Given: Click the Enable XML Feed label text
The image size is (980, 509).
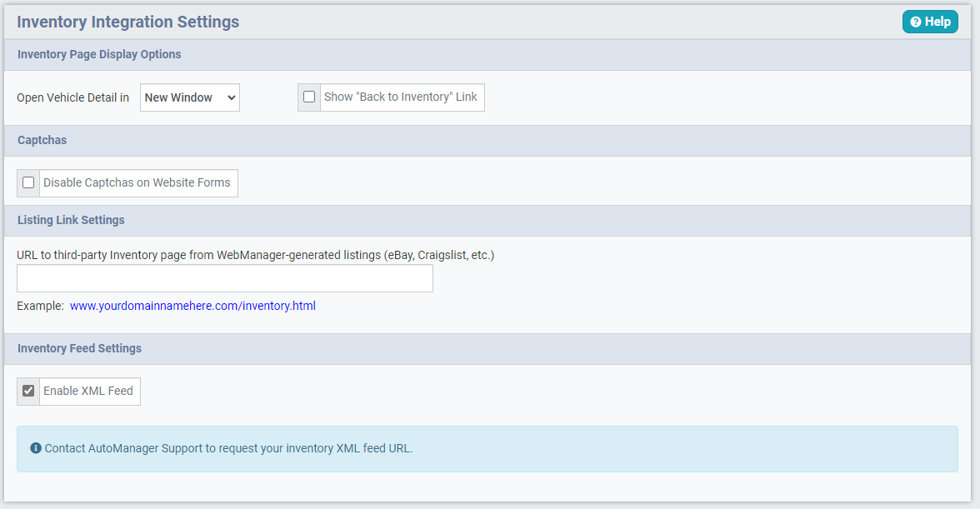Looking at the screenshot, I should coord(89,391).
